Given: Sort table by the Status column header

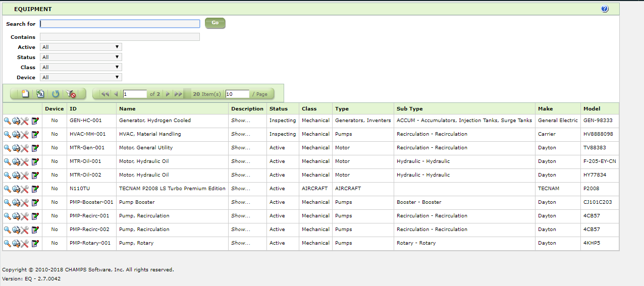Looking at the screenshot, I should click(x=279, y=109).
